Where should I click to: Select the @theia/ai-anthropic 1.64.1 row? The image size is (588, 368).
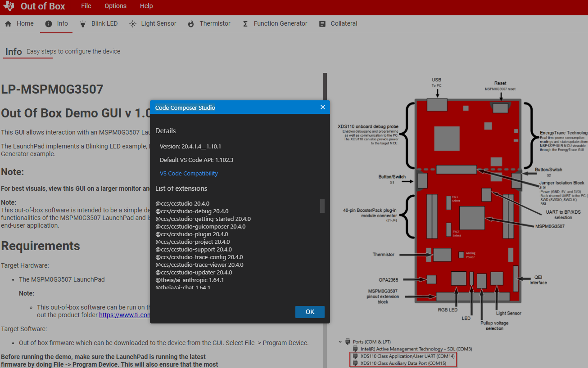pos(190,280)
